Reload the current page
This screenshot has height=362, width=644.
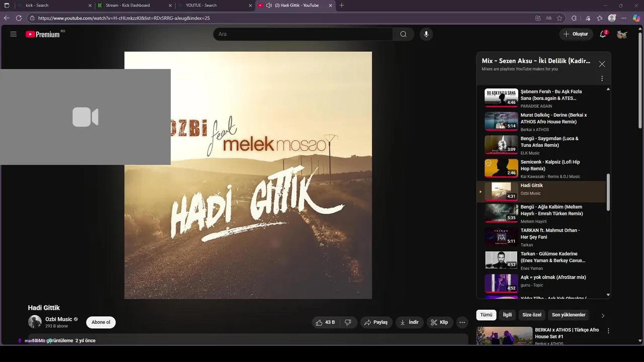pos(19,18)
